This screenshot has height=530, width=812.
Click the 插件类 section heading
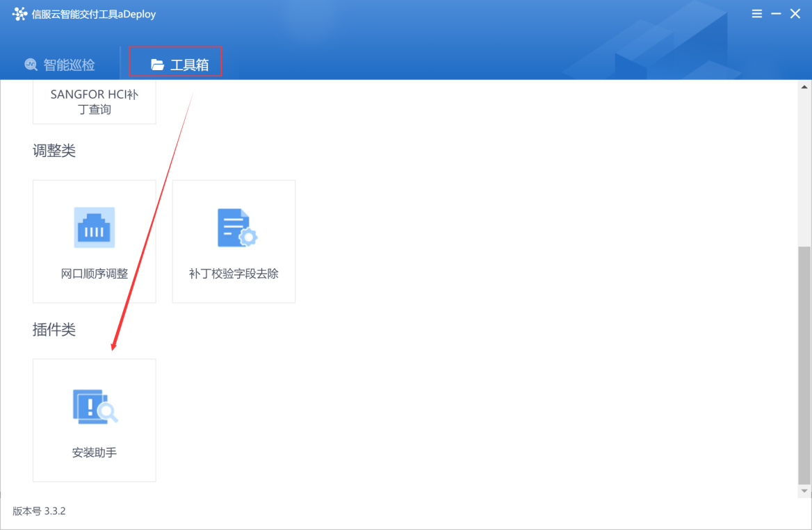(x=54, y=330)
